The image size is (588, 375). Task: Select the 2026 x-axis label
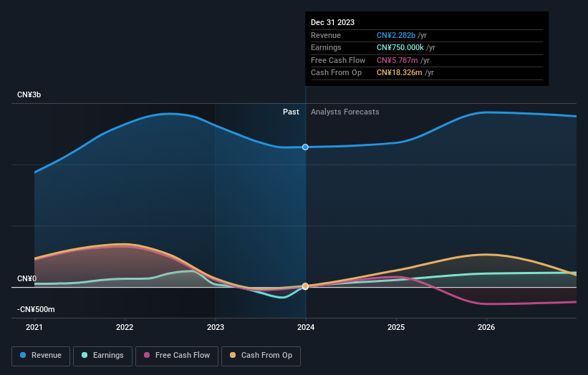[486, 327]
